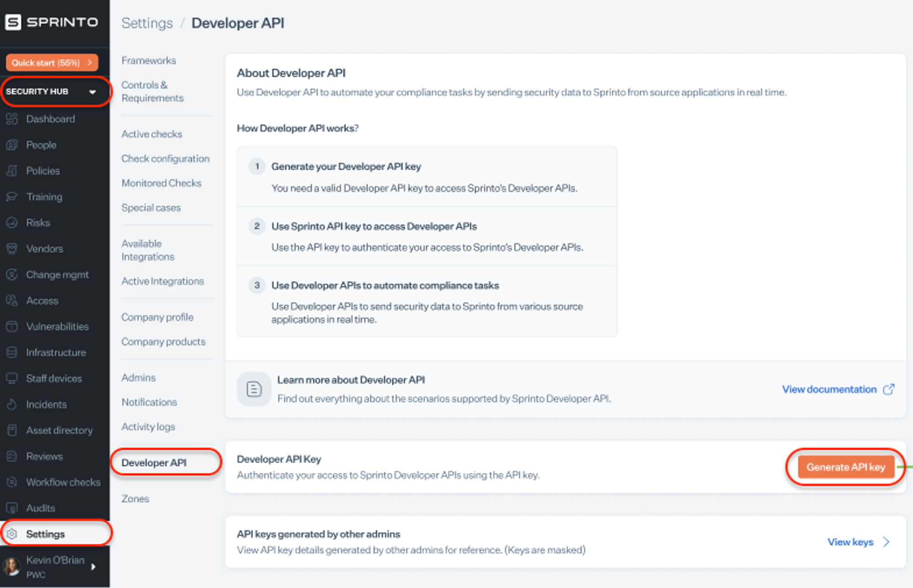Open Controls & Requirements settings

point(152,91)
